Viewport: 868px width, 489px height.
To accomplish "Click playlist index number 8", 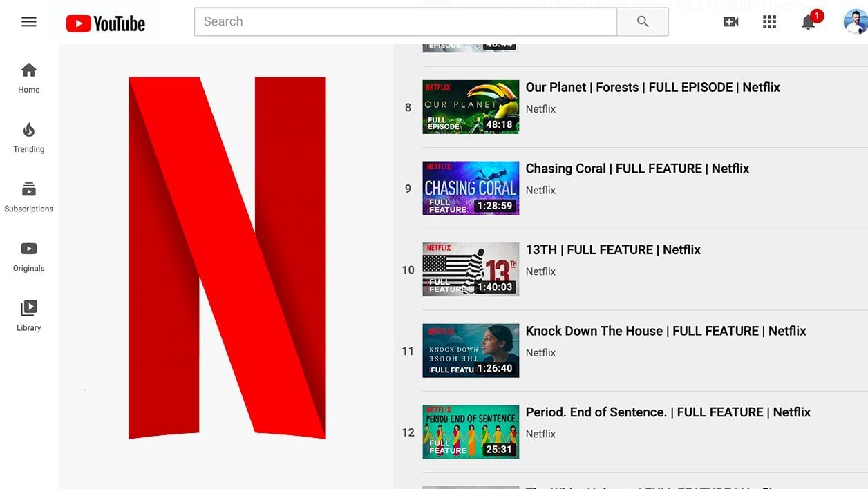I will click(408, 108).
